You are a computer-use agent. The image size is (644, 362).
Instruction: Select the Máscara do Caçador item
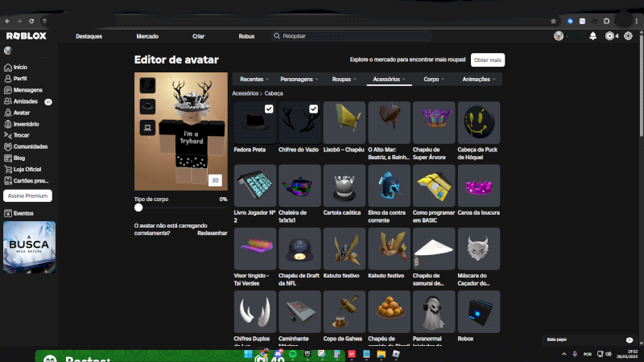point(479,257)
